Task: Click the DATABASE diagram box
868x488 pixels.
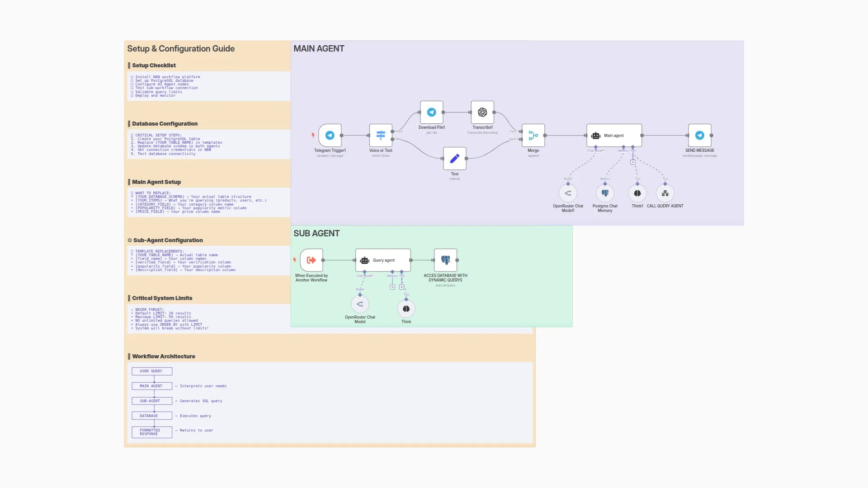Action: tap(152, 416)
